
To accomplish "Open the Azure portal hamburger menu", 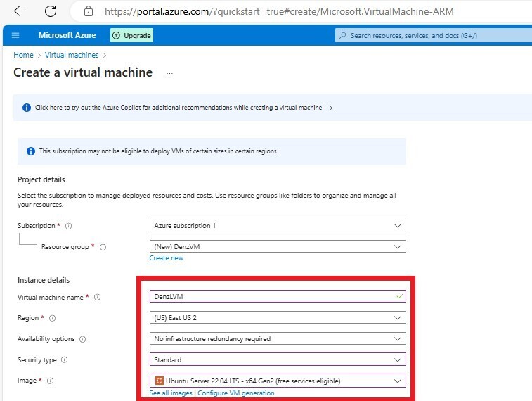I will pyautogui.click(x=15, y=35).
